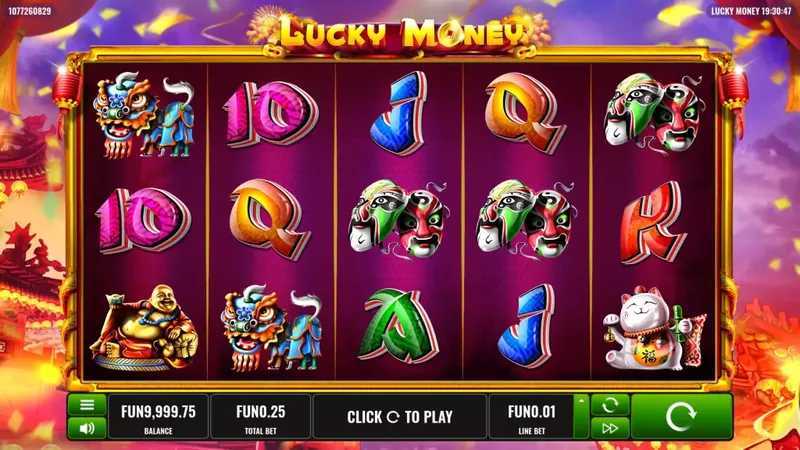The width and height of the screenshot is (800, 450).
Task: Select the lucky cat Maneki-neko symbol
Action: pyautogui.click(x=655, y=328)
